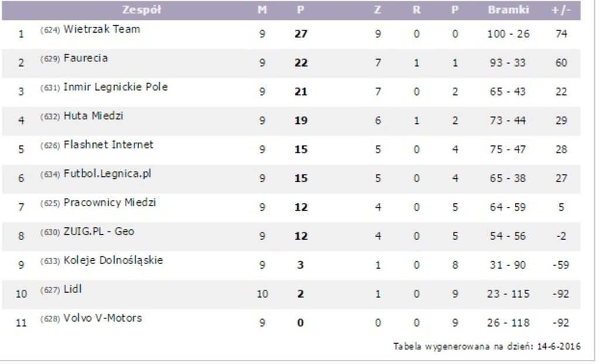
Task: Select the R draws column header
Action: 416,10
